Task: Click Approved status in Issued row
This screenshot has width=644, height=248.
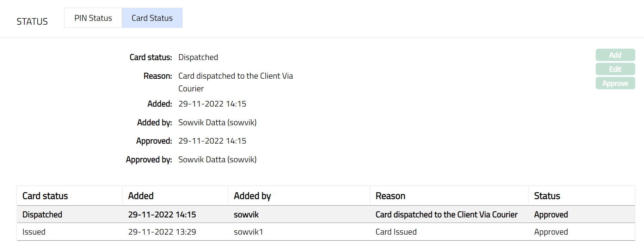Action: pyautogui.click(x=551, y=232)
